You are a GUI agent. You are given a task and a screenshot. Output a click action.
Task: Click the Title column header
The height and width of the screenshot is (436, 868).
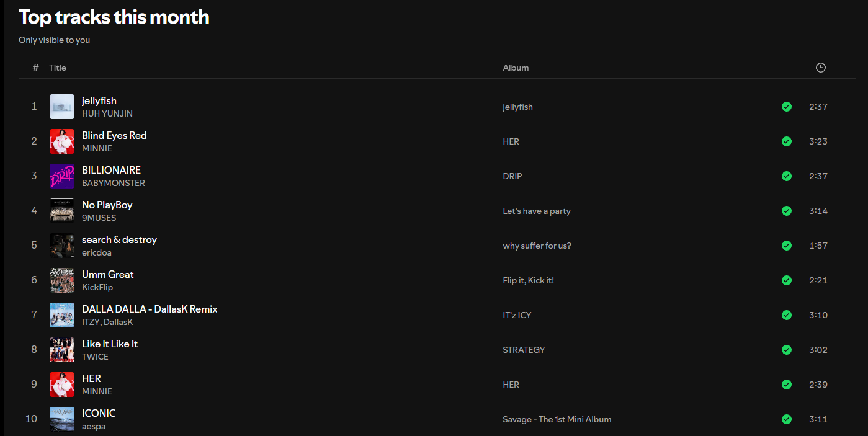(58, 68)
